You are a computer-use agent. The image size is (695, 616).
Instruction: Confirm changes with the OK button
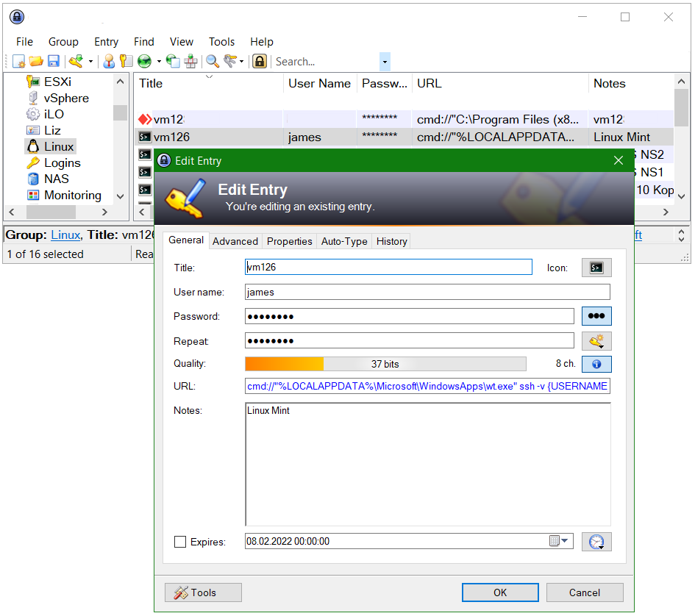500,592
